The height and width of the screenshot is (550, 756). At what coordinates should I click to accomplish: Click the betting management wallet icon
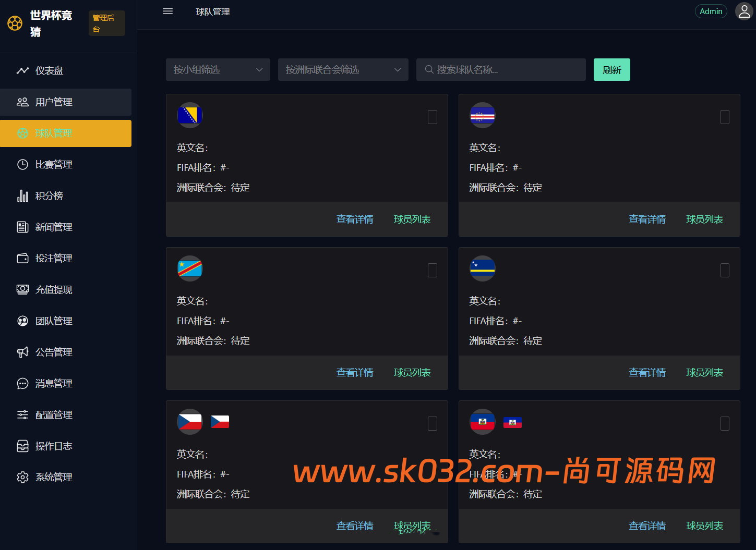22,258
